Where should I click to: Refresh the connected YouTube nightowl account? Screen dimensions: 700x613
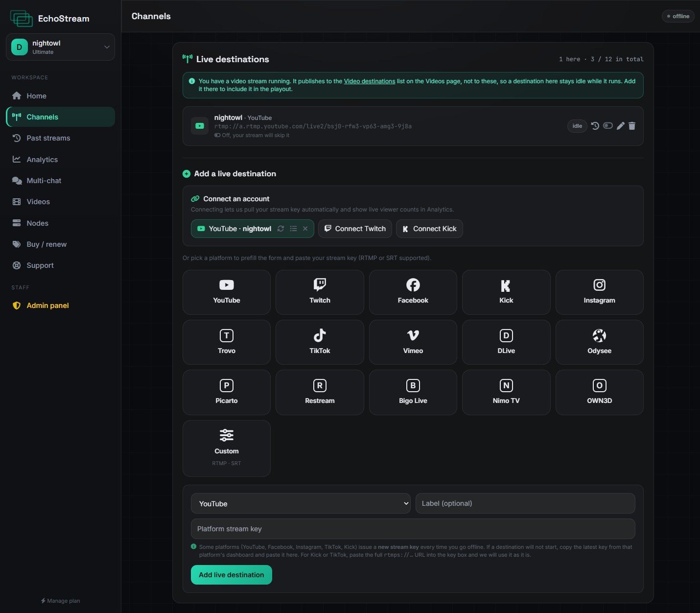click(x=280, y=229)
